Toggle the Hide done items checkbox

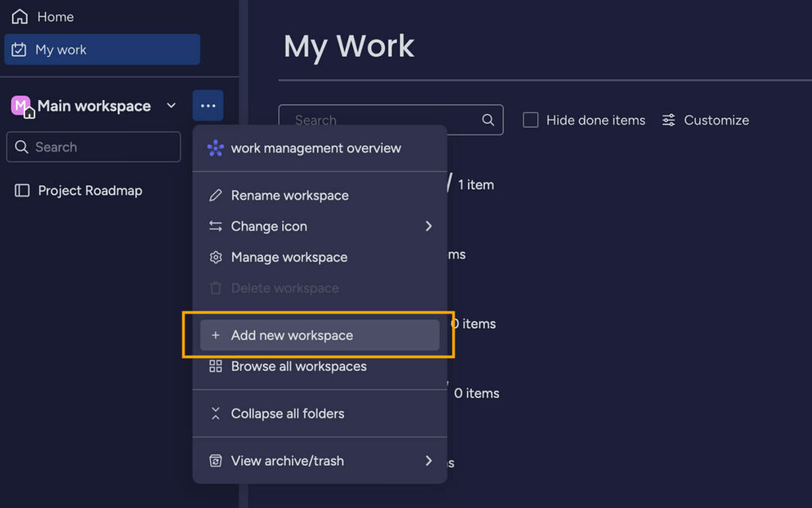click(x=531, y=120)
